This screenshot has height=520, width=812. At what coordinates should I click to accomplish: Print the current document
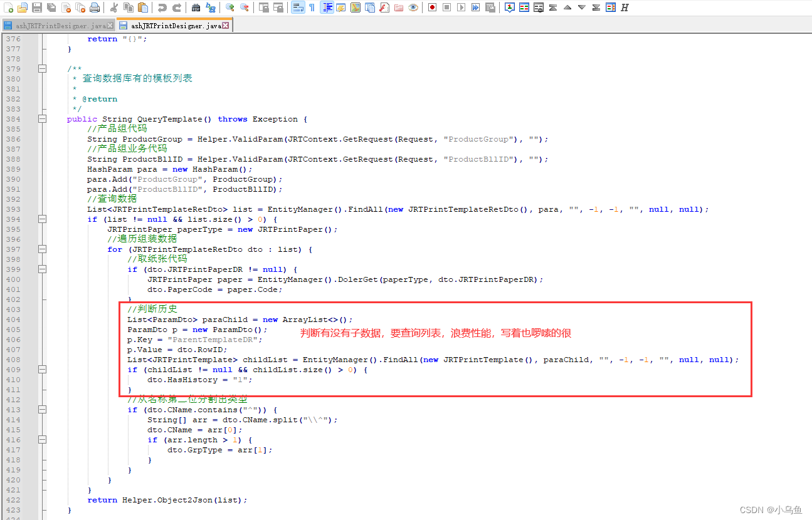[x=94, y=8]
